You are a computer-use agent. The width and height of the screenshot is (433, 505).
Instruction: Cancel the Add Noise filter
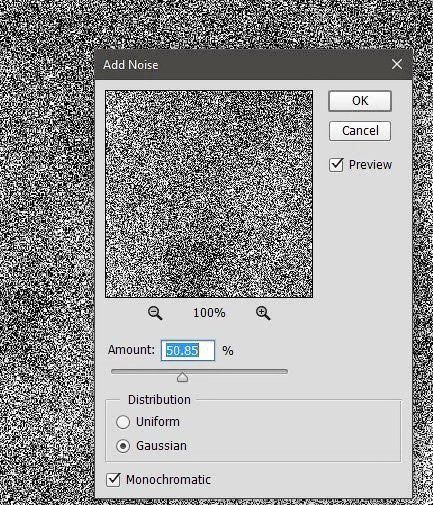(x=360, y=131)
